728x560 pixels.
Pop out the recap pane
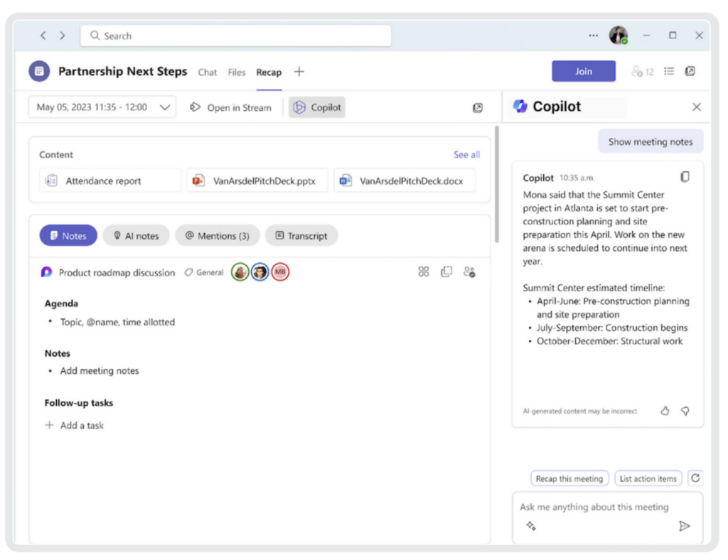tap(477, 107)
